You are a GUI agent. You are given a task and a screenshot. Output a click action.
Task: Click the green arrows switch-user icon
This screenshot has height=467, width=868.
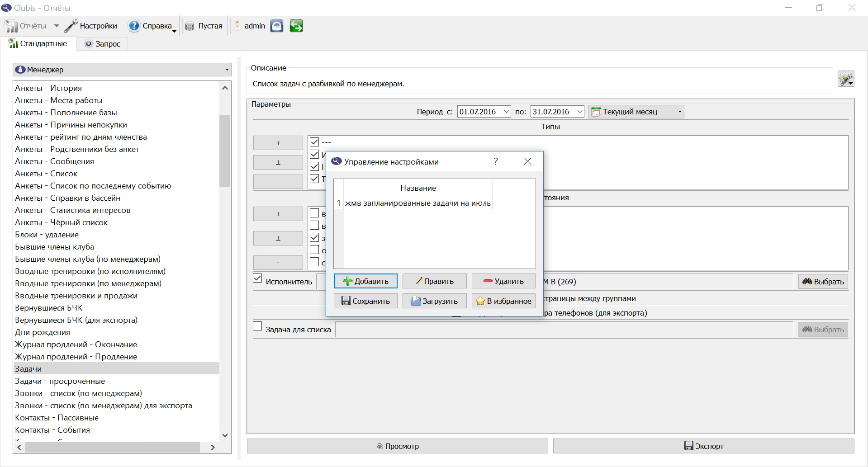coord(296,26)
